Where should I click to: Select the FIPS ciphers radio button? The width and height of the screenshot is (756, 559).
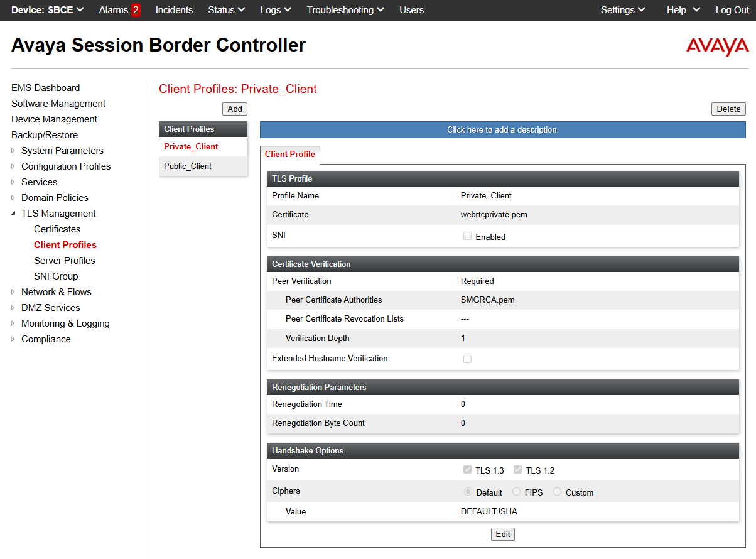517,492
